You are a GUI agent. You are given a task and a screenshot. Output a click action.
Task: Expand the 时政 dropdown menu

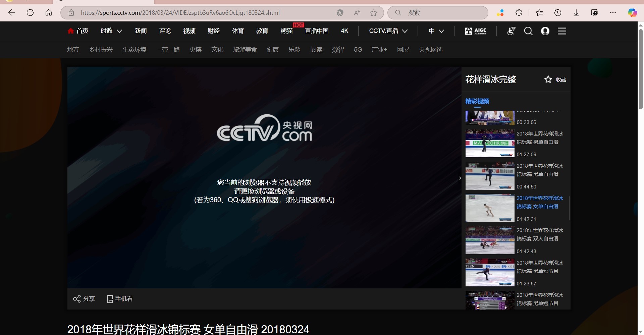[x=111, y=31]
